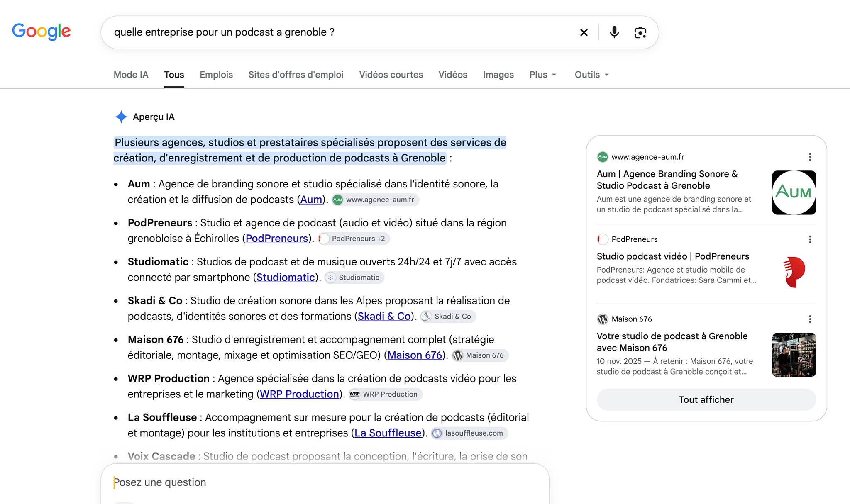Open Votre studio de podcast à Grenoble title

coord(672,342)
